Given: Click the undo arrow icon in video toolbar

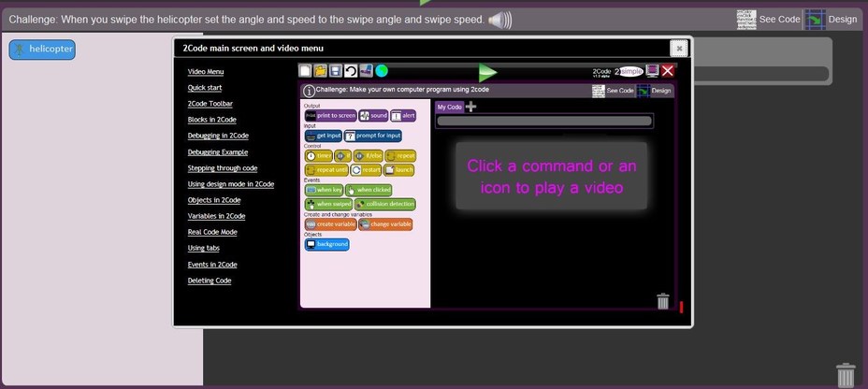Looking at the screenshot, I should click(x=351, y=71).
